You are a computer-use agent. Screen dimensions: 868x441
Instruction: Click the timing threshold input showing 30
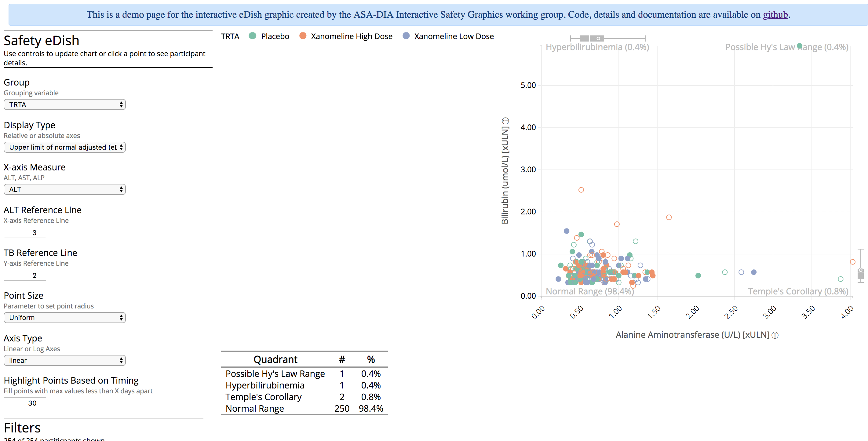[x=25, y=403]
